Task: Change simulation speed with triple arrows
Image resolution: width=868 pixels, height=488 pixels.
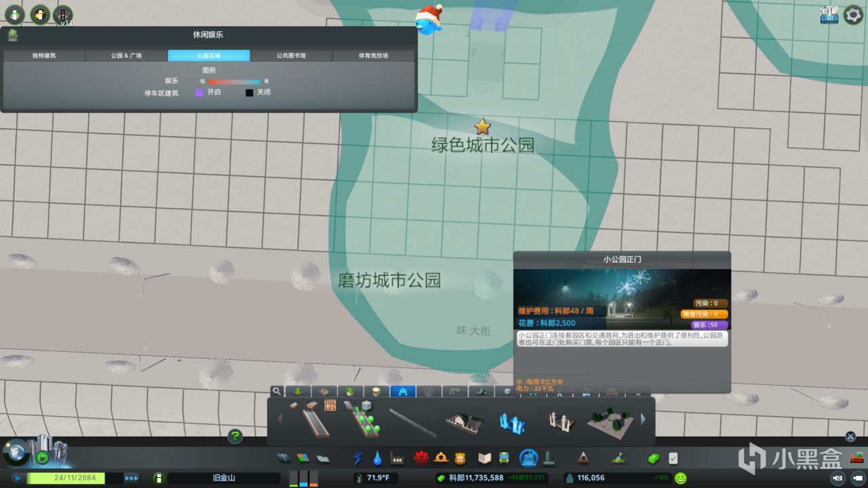Action: [131, 478]
